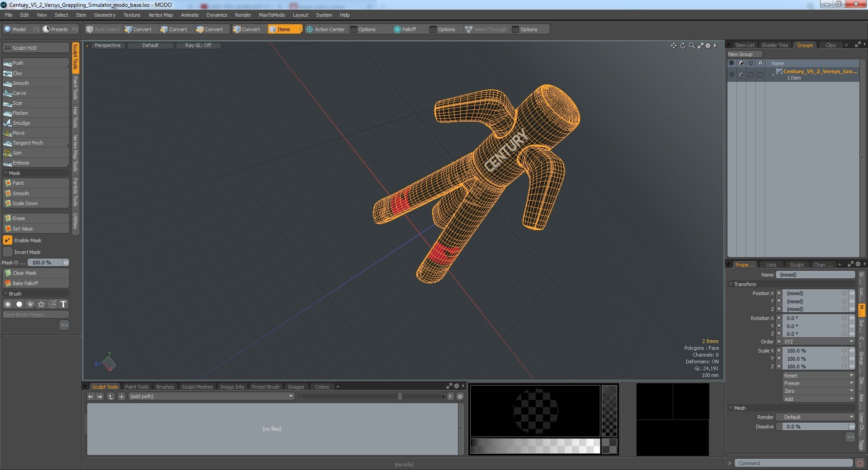Click the Mask Erase tool
868x470 pixels.
tap(36, 218)
